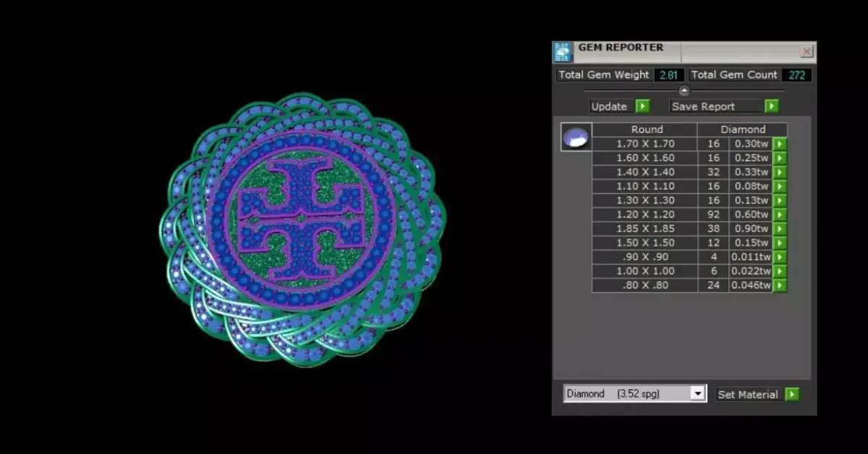868x454 pixels.
Task: Click the 0.022tw weight cell
Action: pyautogui.click(x=751, y=271)
